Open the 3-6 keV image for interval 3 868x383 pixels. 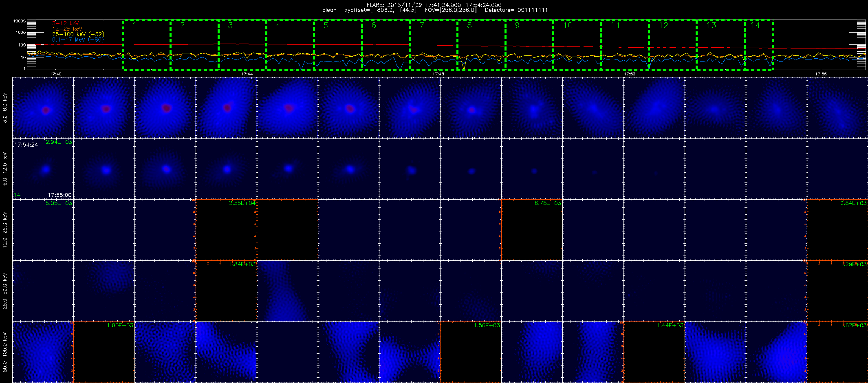click(165, 108)
